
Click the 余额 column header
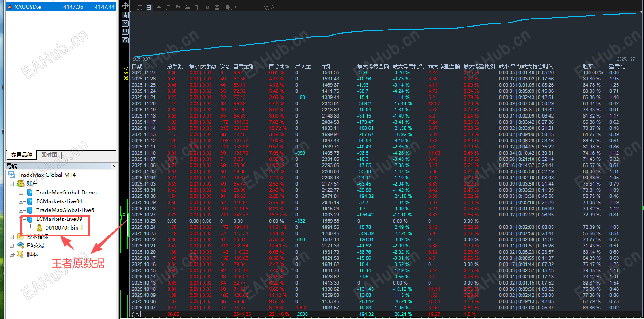tap(327, 66)
